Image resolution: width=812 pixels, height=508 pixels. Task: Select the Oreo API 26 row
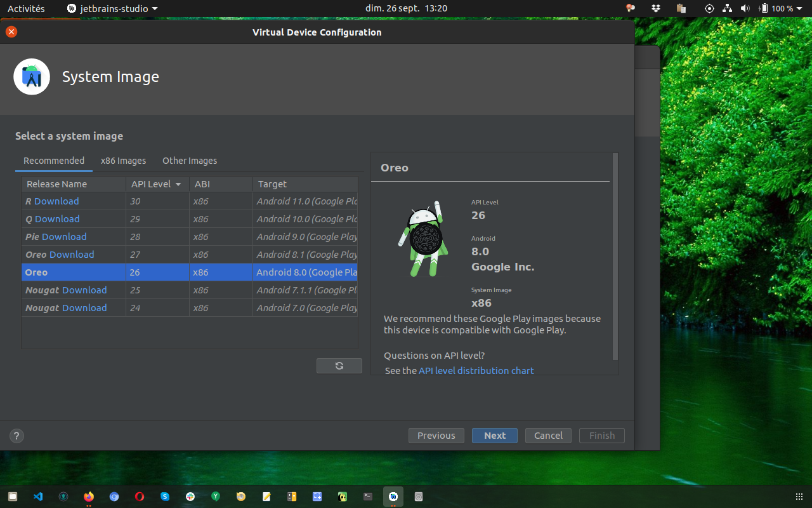point(190,272)
